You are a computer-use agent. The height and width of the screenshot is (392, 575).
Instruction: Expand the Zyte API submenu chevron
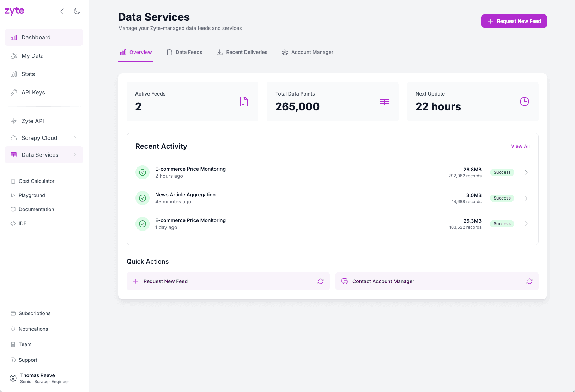click(x=75, y=121)
